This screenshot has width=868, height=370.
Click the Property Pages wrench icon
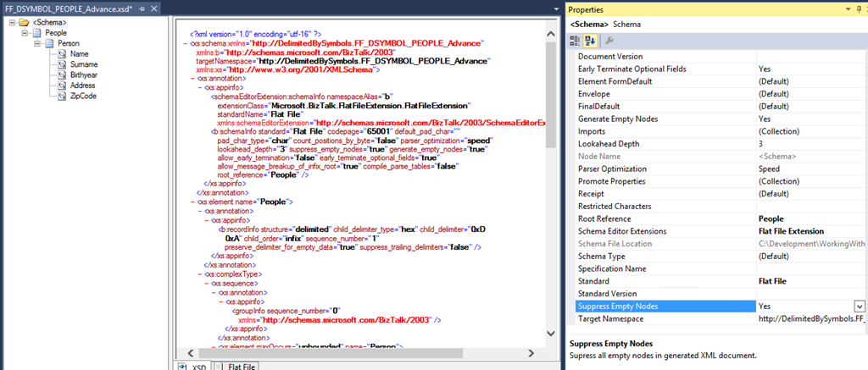609,41
